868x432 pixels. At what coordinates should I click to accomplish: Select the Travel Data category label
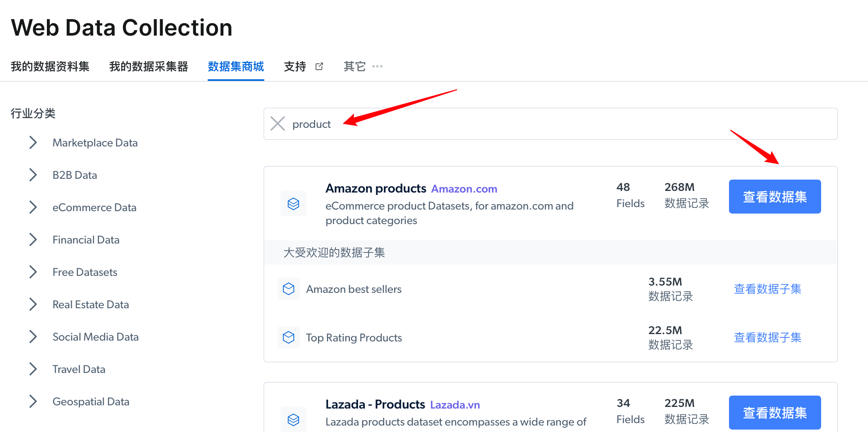click(79, 369)
